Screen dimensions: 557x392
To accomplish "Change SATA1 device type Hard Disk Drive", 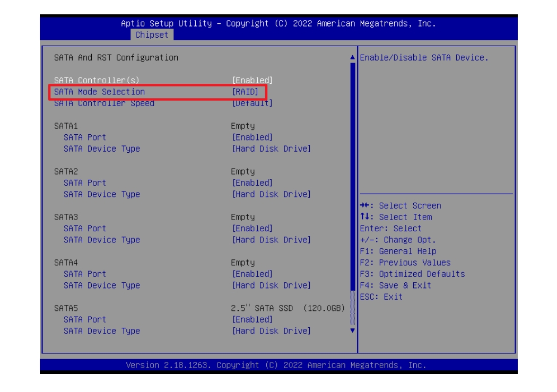I will pyautogui.click(x=272, y=149).
